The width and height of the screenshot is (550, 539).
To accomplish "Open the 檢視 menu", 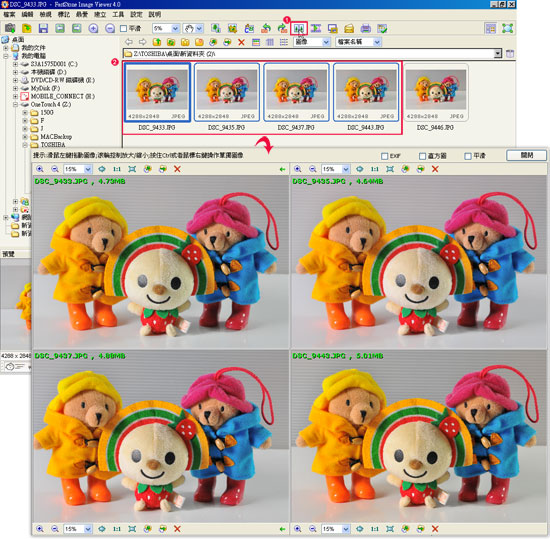I will click(x=46, y=14).
